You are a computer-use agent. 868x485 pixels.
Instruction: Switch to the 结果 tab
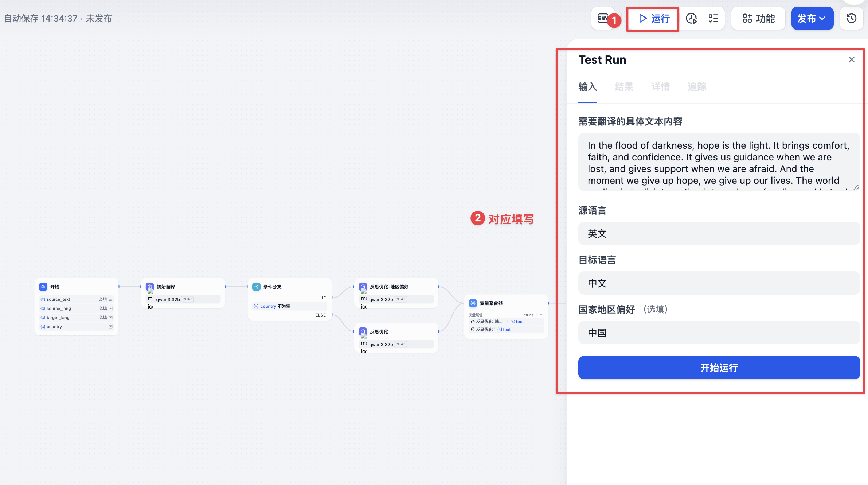[x=624, y=87]
